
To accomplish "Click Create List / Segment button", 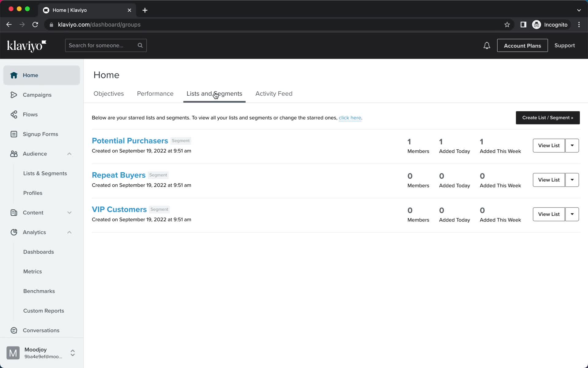I will (x=548, y=118).
